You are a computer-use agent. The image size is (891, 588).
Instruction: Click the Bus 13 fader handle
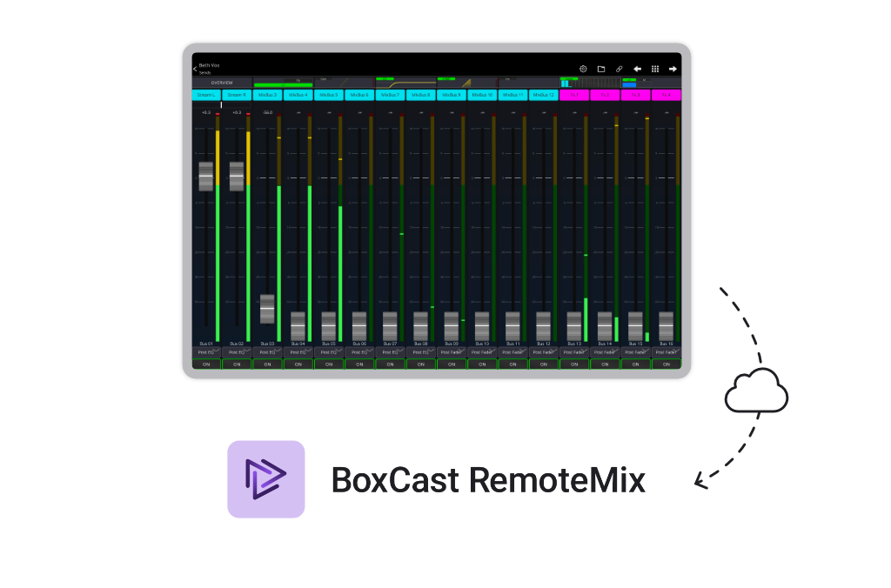(574, 326)
